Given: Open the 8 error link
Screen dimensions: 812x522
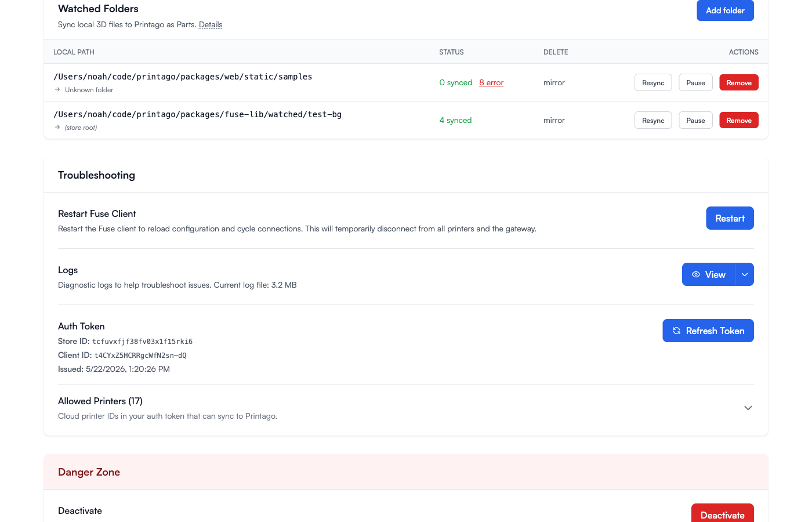Looking at the screenshot, I should 491,82.
